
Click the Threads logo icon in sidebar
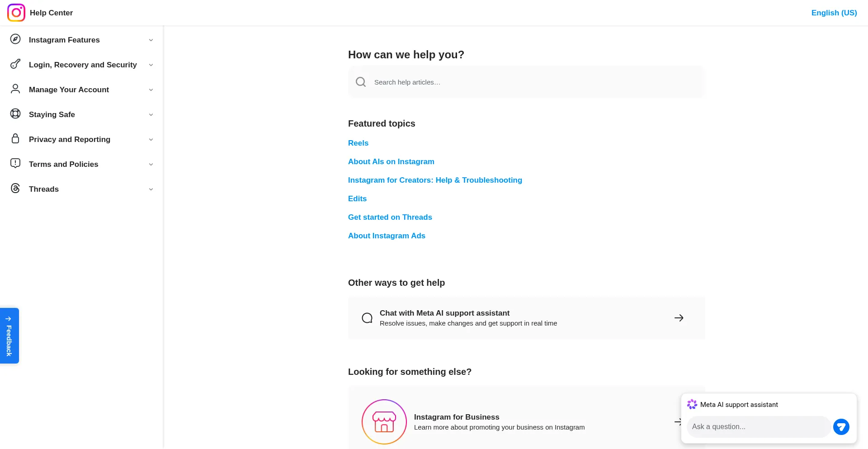pos(15,188)
